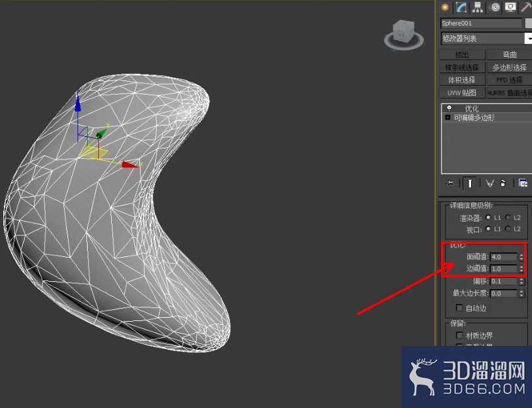532x408 pixels.
Task: Enable the 自动边 checkbox
Action: (x=459, y=307)
